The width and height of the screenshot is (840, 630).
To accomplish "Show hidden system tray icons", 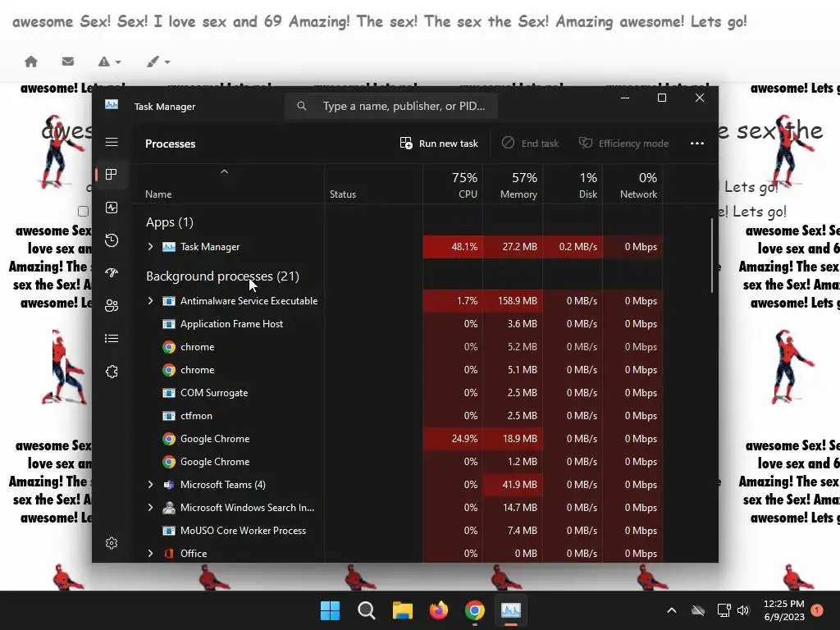I will tap(671, 610).
